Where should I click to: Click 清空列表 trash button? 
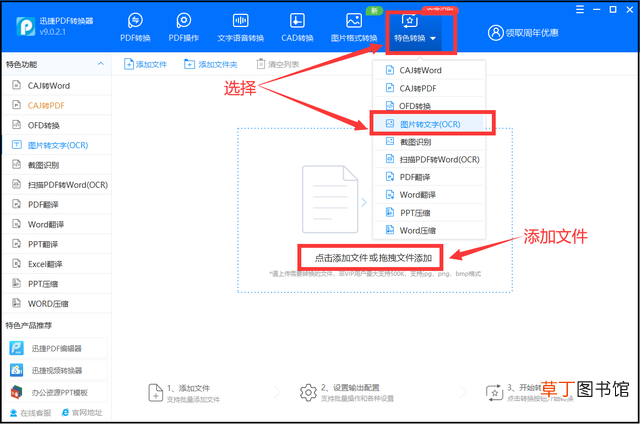click(x=278, y=64)
